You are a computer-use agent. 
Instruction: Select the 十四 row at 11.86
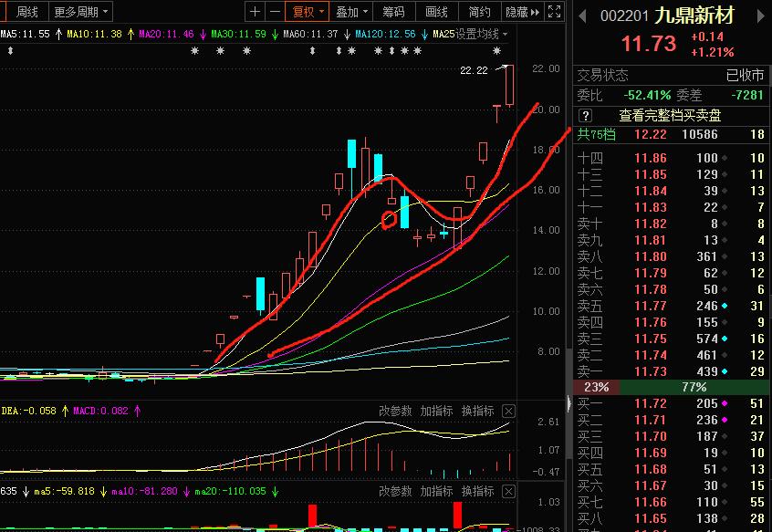pos(671,158)
